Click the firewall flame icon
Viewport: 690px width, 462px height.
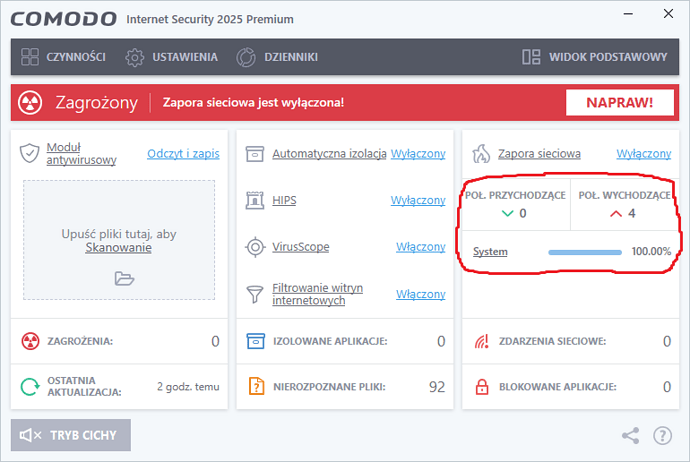point(481,154)
